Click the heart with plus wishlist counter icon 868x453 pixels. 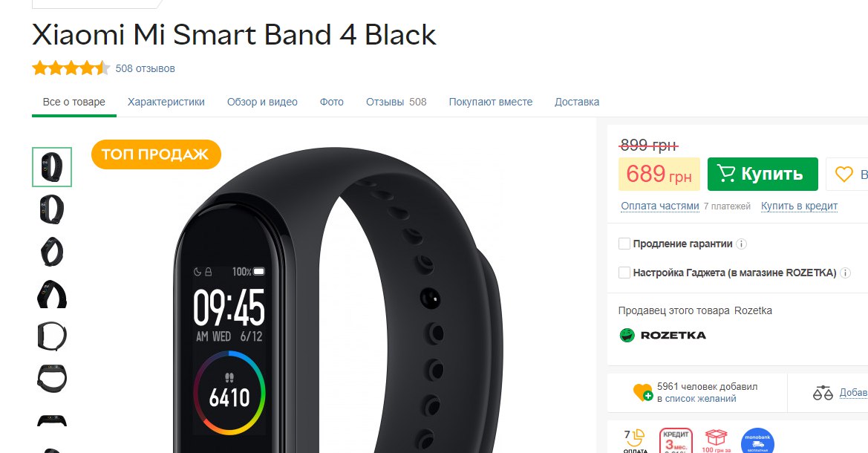[643, 393]
